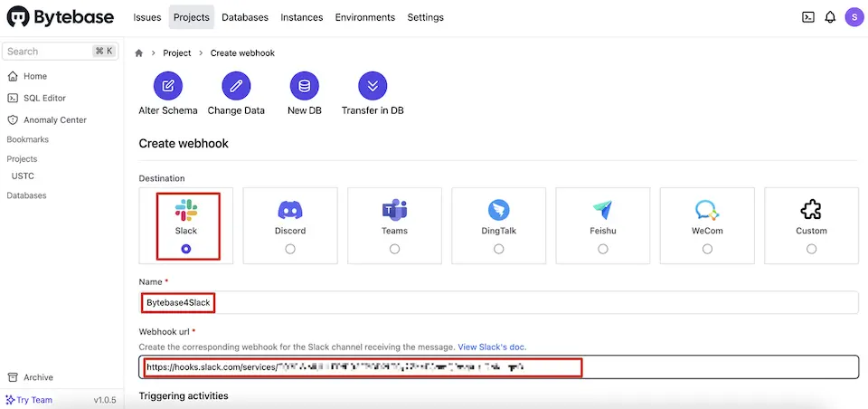Image resolution: width=868 pixels, height=409 pixels.
Task: Click the Alter Schema icon
Action: pos(168,86)
